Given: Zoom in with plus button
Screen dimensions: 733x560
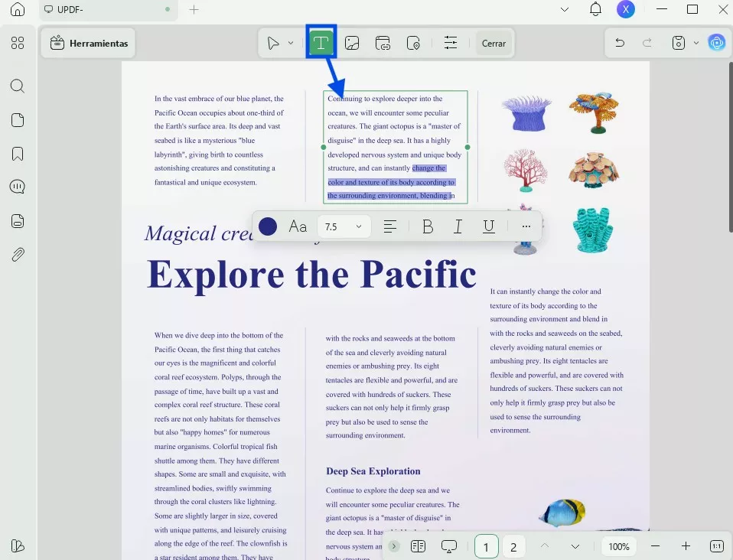Looking at the screenshot, I should pyautogui.click(x=686, y=546).
